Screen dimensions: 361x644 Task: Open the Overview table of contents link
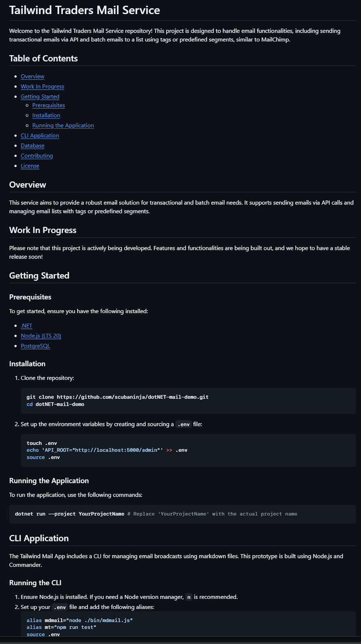(x=33, y=76)
